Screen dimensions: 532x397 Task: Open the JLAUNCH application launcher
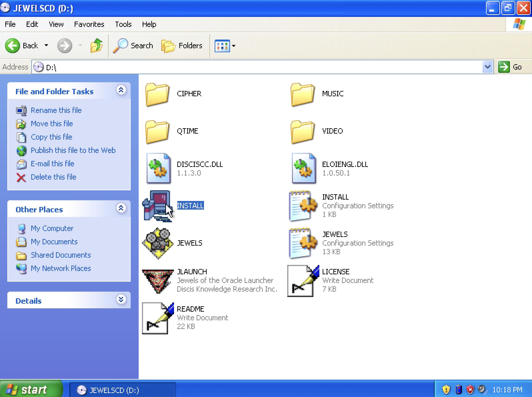pyautogui.click(x=159, y=280)
